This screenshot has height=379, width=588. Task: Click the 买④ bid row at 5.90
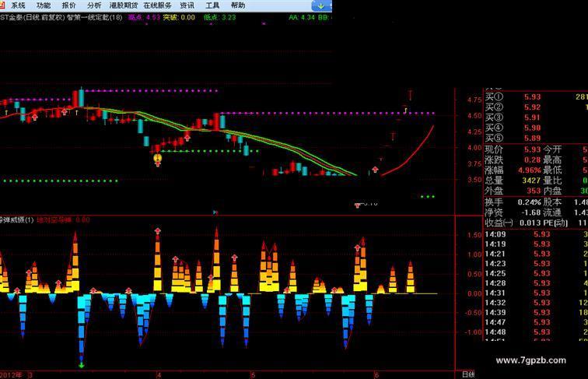tap(536, 128)
